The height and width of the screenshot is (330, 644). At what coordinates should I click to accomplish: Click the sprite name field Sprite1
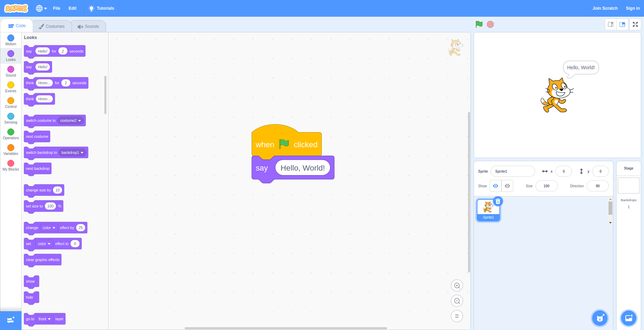point(513,171)
